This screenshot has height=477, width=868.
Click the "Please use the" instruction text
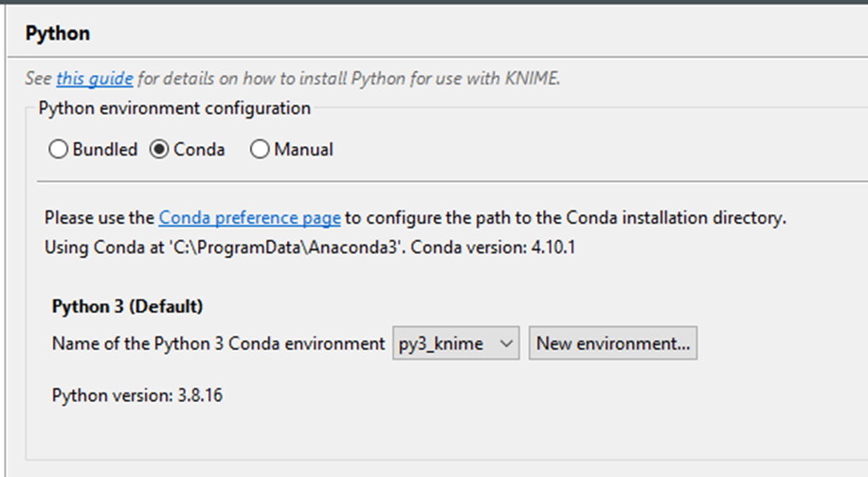tap(99, 218)
